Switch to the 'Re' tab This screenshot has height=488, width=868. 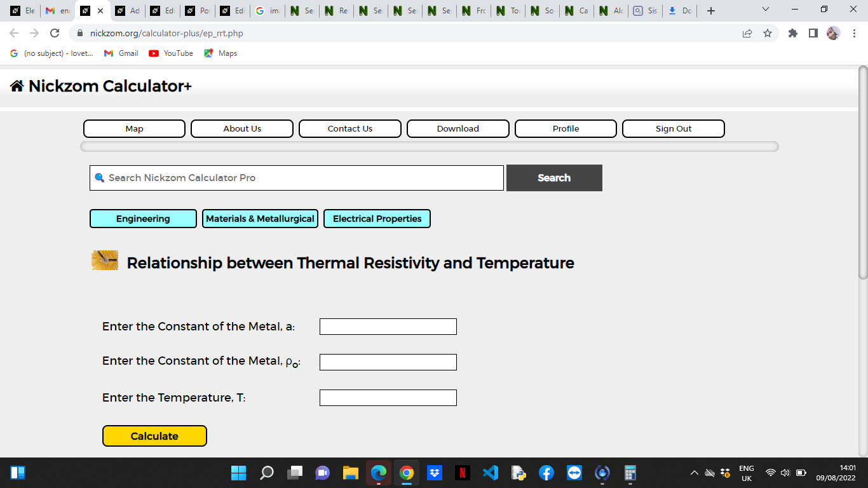click(336, 11)
